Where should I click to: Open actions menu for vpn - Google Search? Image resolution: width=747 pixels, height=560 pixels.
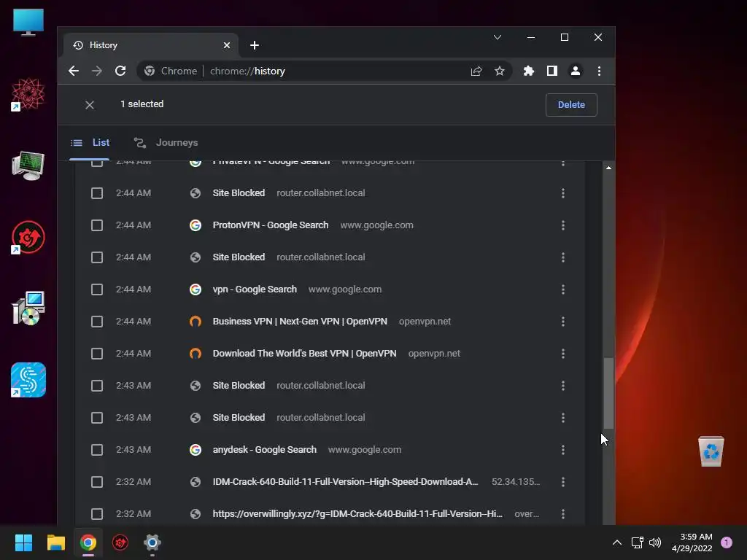pos(562,289)
